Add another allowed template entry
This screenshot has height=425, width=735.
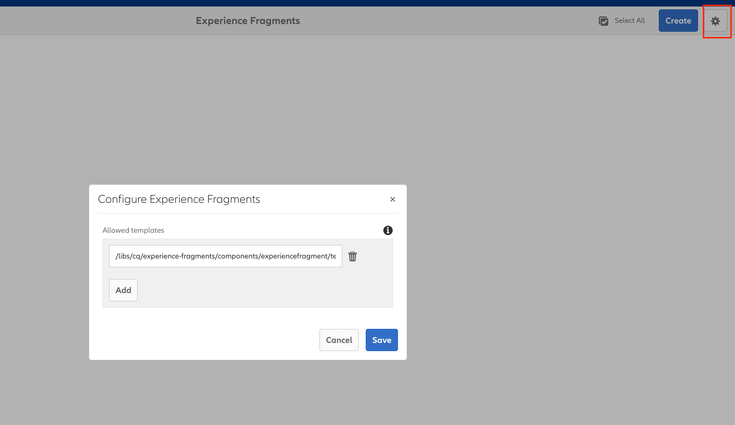123,290
